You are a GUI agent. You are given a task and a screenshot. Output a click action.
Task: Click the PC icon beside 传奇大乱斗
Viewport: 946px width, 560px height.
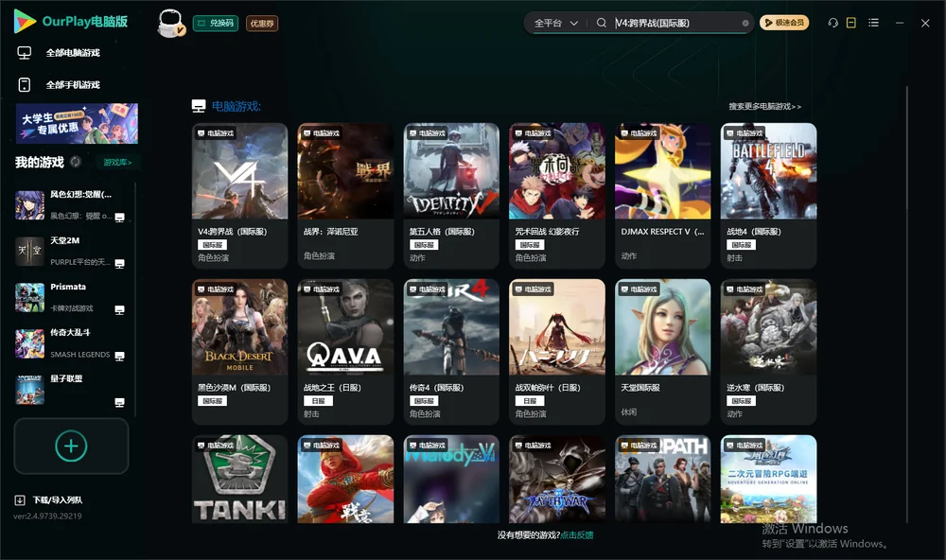pos(119,356)
